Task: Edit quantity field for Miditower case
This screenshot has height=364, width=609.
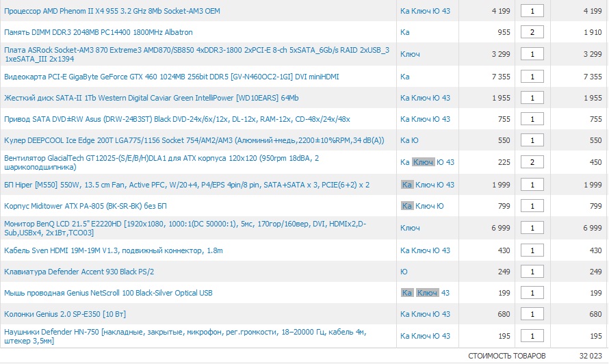Action: tap(532, 206)
